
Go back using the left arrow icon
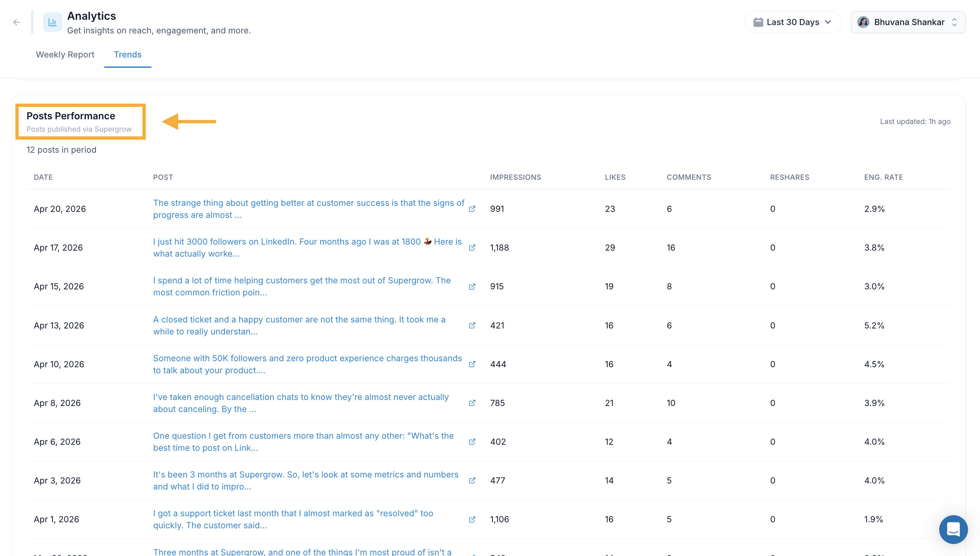click(x=16, y=22)
